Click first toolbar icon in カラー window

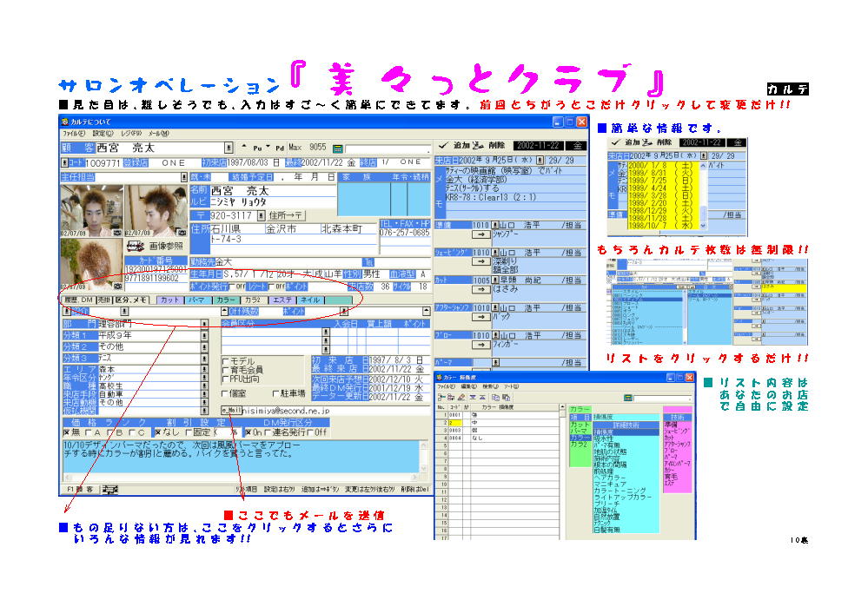click(441, 397)
